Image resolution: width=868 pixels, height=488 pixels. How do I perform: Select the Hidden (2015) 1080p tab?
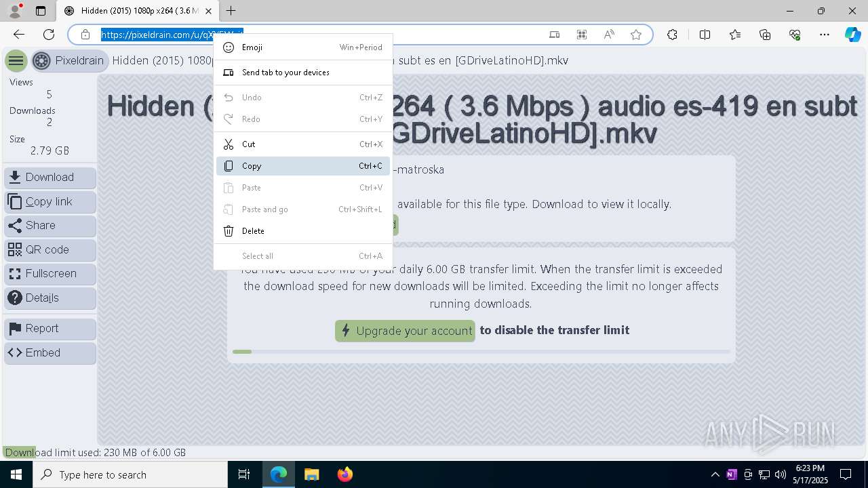pyautogui.click(x=138, y=11)
